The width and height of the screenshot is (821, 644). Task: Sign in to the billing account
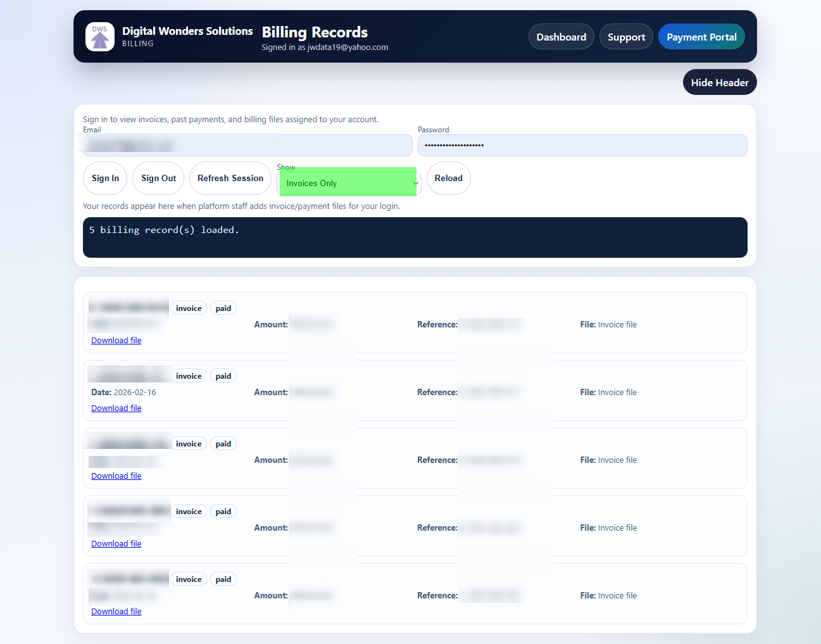(x=104, y=178)
